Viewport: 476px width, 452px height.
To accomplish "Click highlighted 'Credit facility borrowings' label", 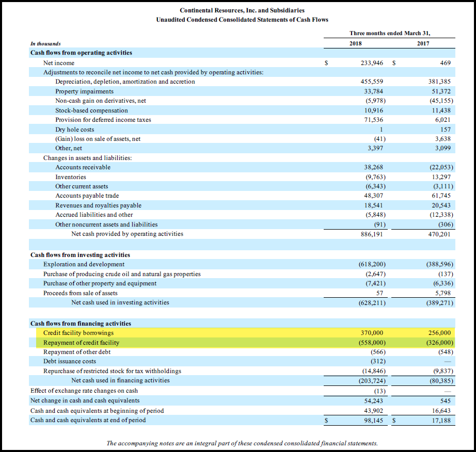I will coord(78,333).
